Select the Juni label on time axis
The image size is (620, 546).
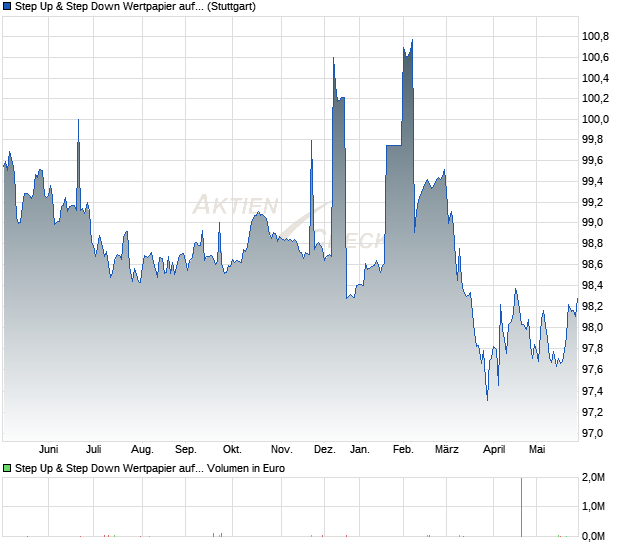coord(49,450)
